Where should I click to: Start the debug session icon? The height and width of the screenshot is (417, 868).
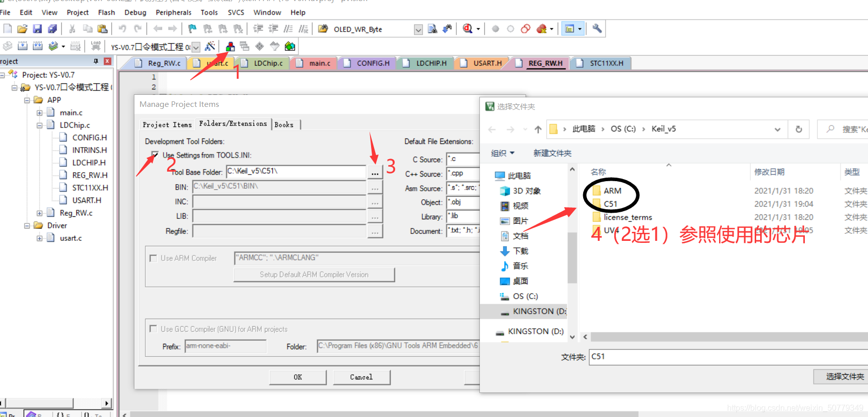click(468, 29)
